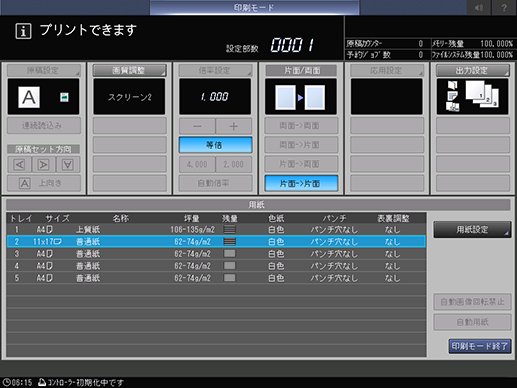Click the speaker volume icon at top
The image size is (517, 388).
tap(479, 8)
